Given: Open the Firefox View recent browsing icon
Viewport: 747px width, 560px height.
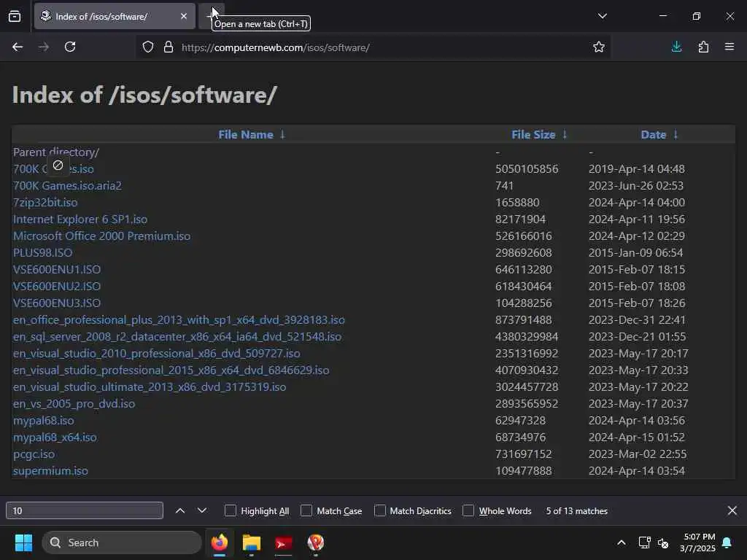Looking at the screenshot, I should [x=15, y=16].
